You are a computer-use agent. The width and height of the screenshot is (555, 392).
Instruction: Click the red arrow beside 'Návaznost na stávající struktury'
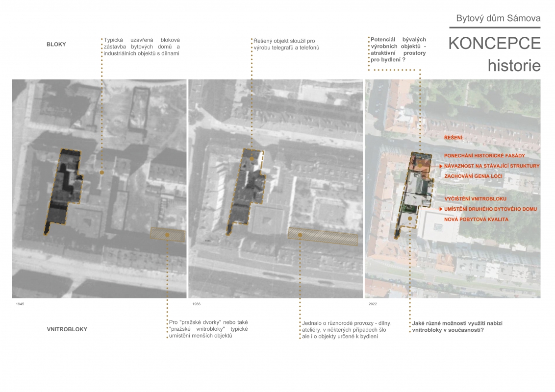440,166
